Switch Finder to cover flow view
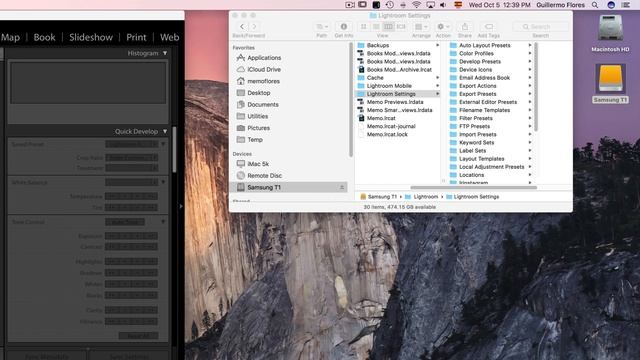 401,27
